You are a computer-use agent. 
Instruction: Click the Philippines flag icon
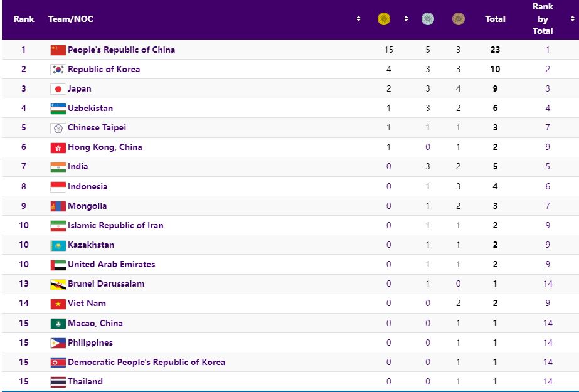pos(58,343)
